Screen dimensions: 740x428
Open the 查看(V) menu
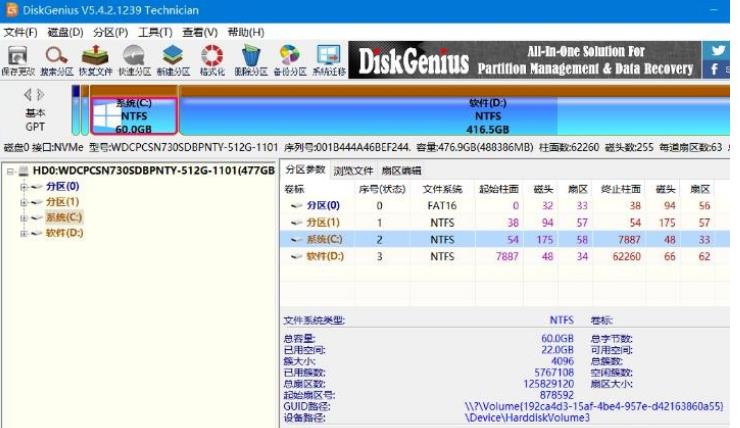click(x=200, y=32)
